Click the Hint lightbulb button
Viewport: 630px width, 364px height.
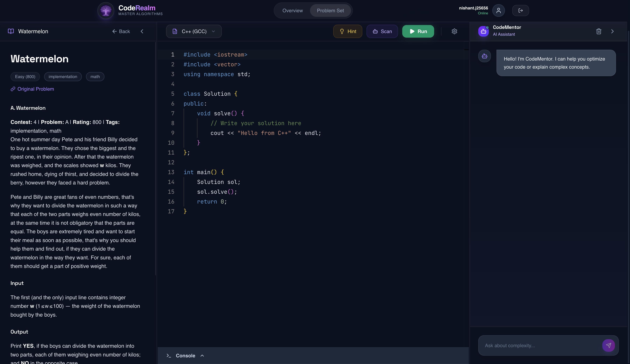[348, 31]
